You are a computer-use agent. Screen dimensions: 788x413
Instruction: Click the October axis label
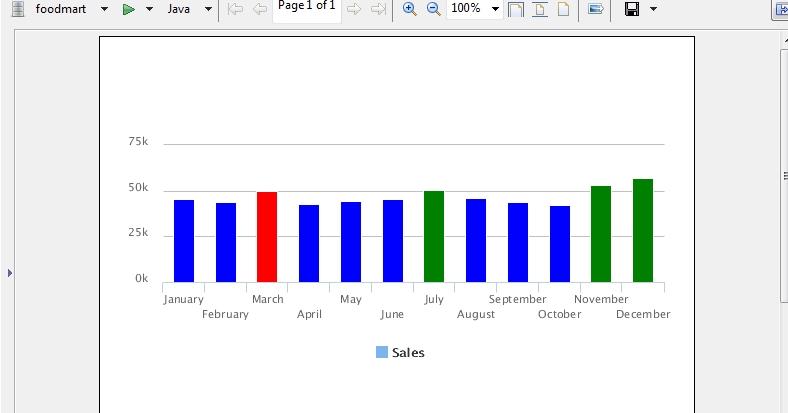(x=559, y=315)
